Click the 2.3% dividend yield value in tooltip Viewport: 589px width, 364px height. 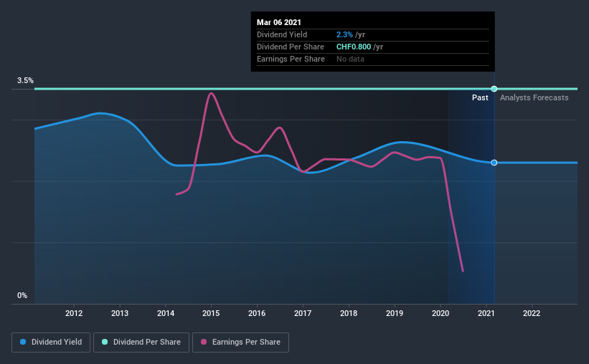point(344,34)
